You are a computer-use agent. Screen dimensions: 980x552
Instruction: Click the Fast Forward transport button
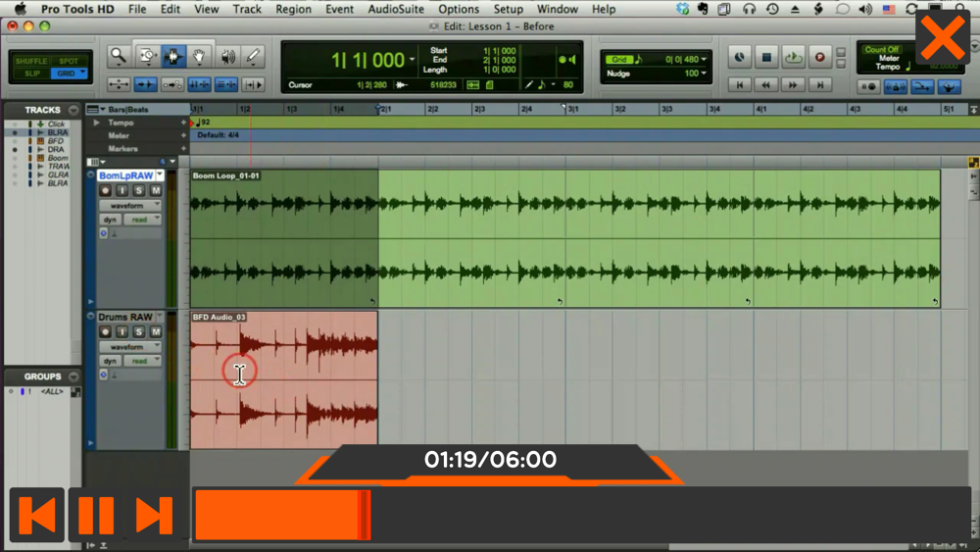click(x=793, y=84)
